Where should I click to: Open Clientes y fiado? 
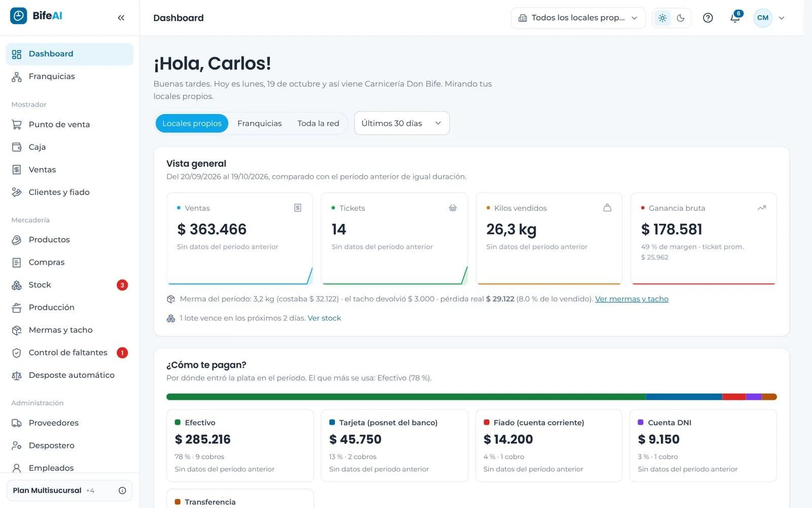[x=70, y=192]
